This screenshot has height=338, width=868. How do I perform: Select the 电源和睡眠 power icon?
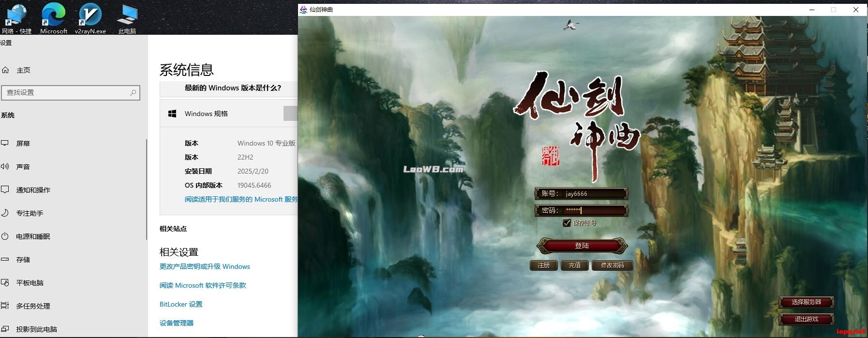coord(5,236)
